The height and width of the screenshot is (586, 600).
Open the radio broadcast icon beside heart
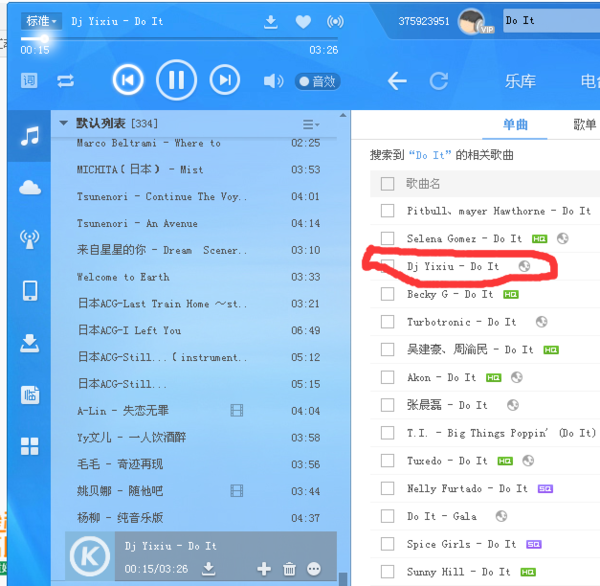tap(335, 22)
